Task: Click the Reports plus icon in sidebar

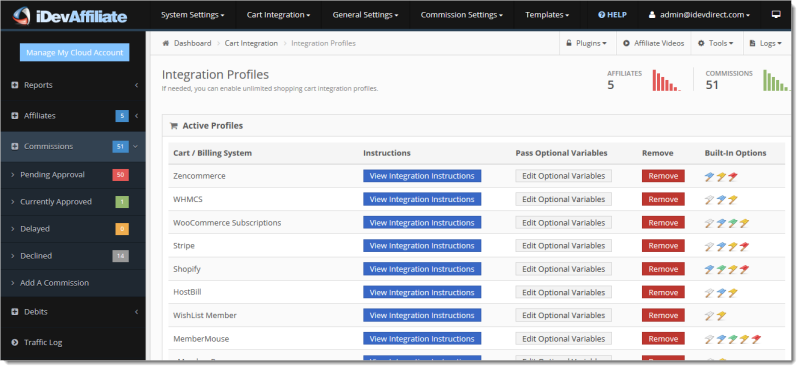Action: tap(15, 85)
